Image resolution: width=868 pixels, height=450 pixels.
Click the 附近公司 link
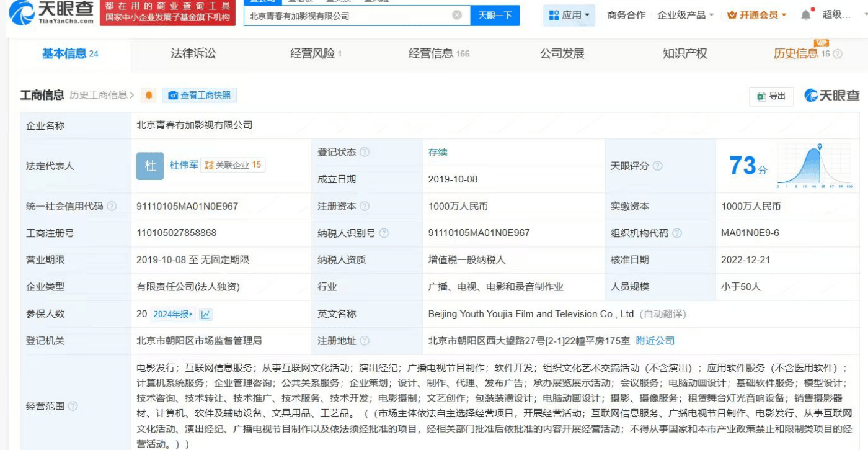(x=655, y=341)
